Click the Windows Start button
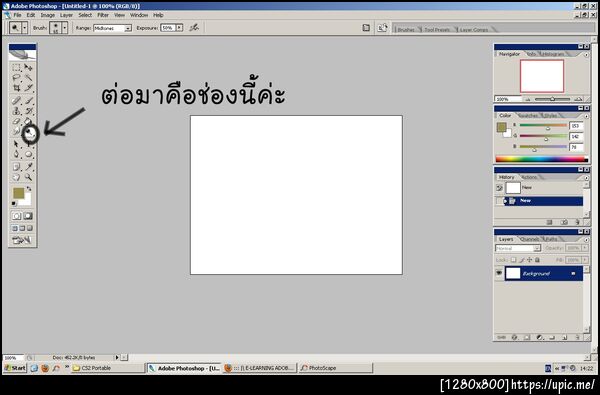Screen dimensions: 600x395 [15, 368]
